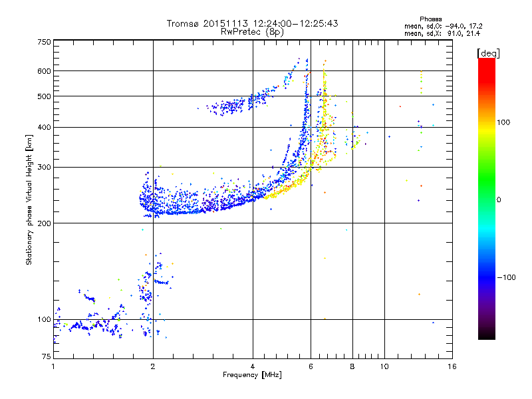Click the colorbar tick label '100'
The image size is (532, 399).
point(503,122)
